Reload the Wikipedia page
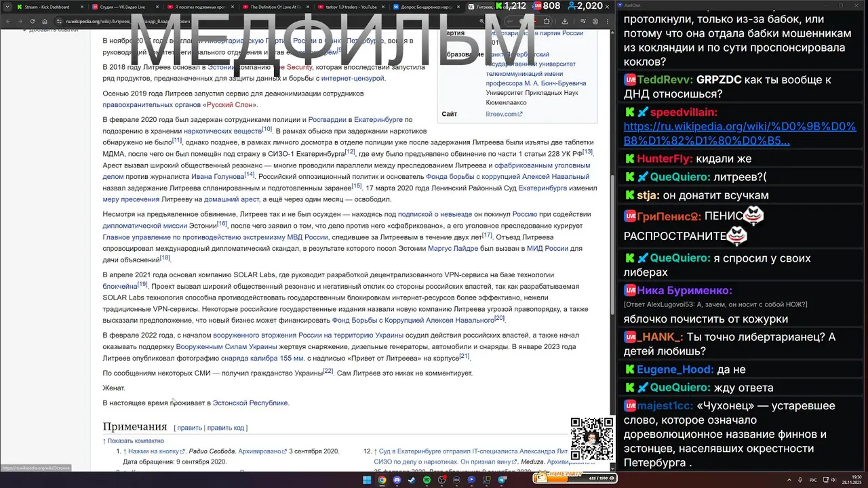 point(32,21)
